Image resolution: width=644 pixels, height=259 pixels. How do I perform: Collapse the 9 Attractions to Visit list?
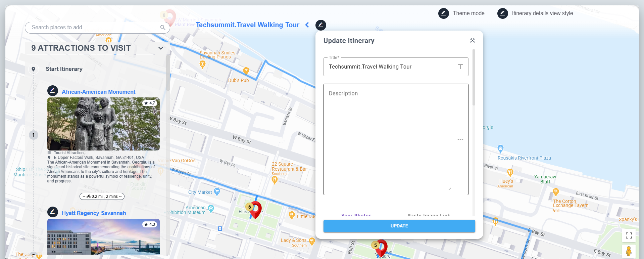(161, 48)
